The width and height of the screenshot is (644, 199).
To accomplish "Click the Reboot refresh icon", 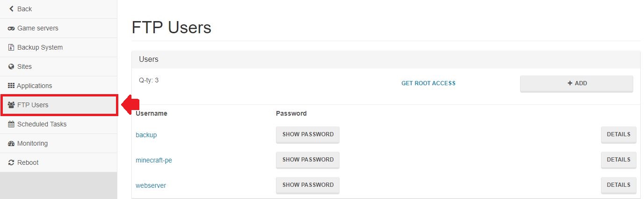I will click(x=11, y=162).
